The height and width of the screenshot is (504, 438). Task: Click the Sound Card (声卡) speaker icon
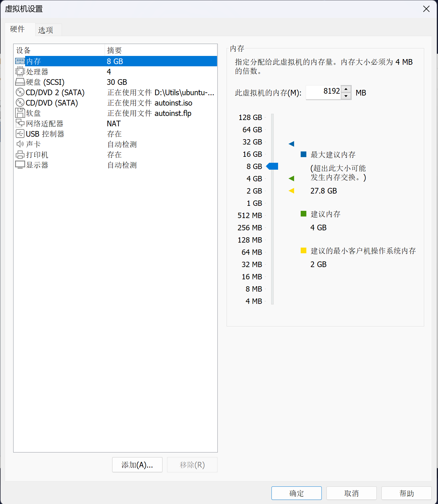tap(20, 144)
